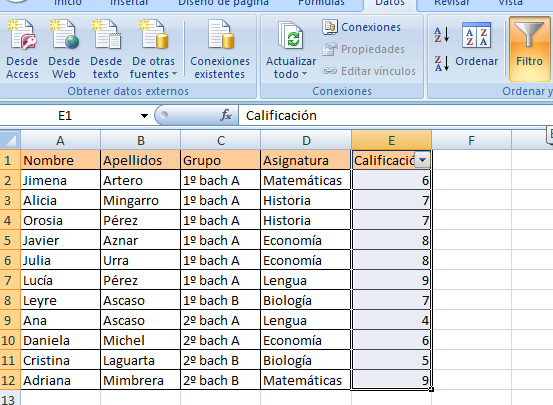The height and width of the screenshot is (405, 553).
Task: Import data with Desde Access
Action: coord(22,50)
